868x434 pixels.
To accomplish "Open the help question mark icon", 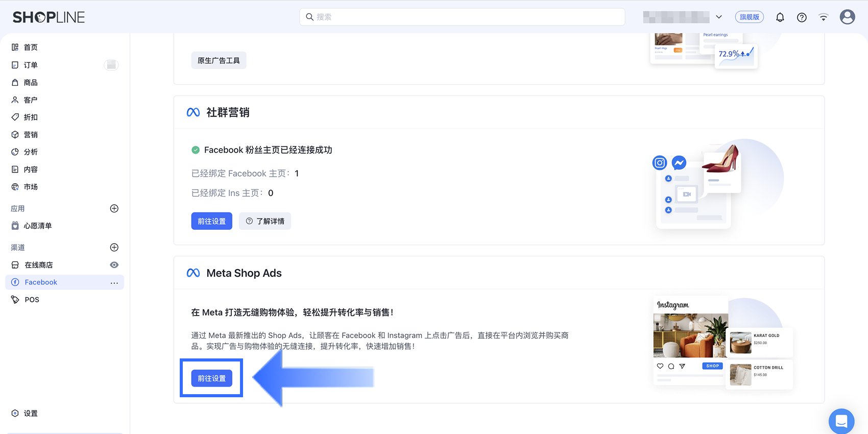I will 802,17.
